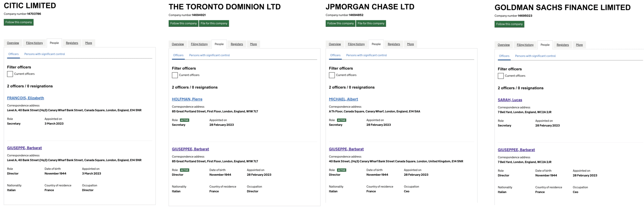
Task: Click occupation 'Ceo' under GOLDMAN SACHS FINANCE LIMITED
Action: pyautogui.click(x=575, y=192)
